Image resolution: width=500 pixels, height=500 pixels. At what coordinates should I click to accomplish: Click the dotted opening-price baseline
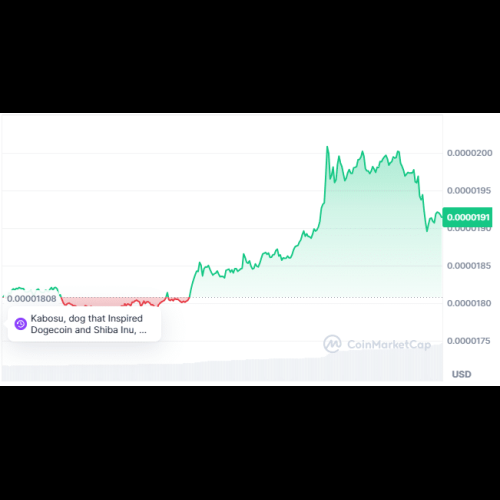click(317, 297)
